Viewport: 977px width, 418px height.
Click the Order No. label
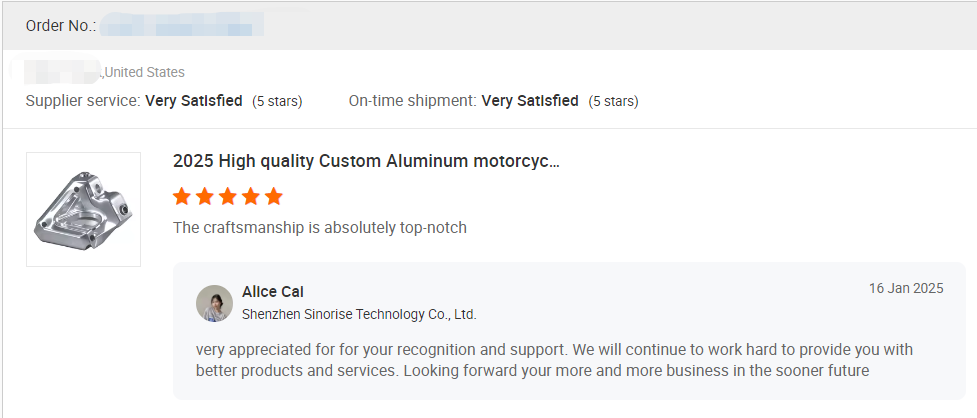[x=61, y=25]
